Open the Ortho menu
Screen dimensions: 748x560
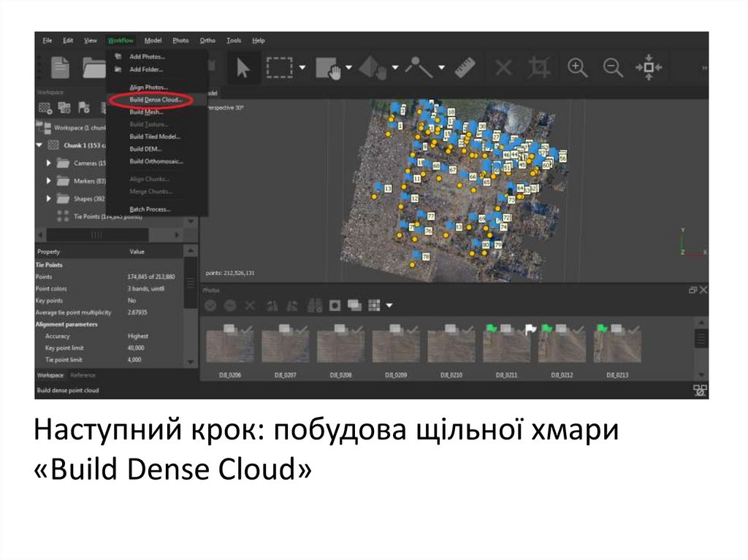(207, 41)
